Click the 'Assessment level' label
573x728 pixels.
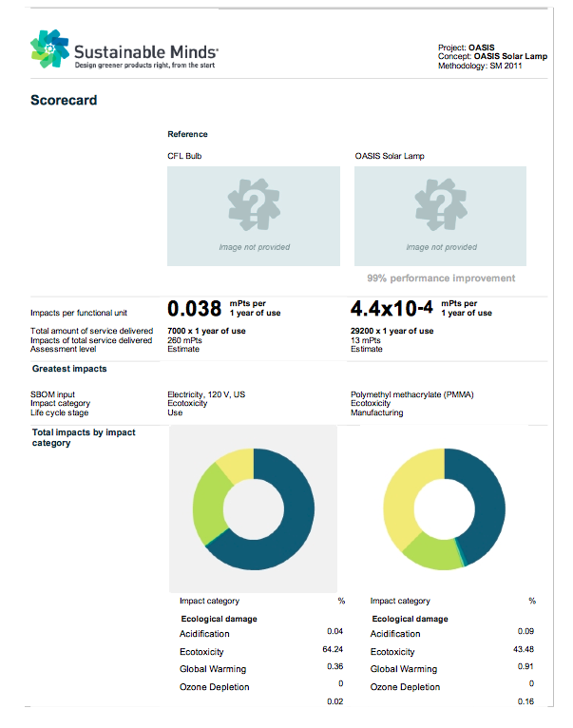tap(64, 349)
